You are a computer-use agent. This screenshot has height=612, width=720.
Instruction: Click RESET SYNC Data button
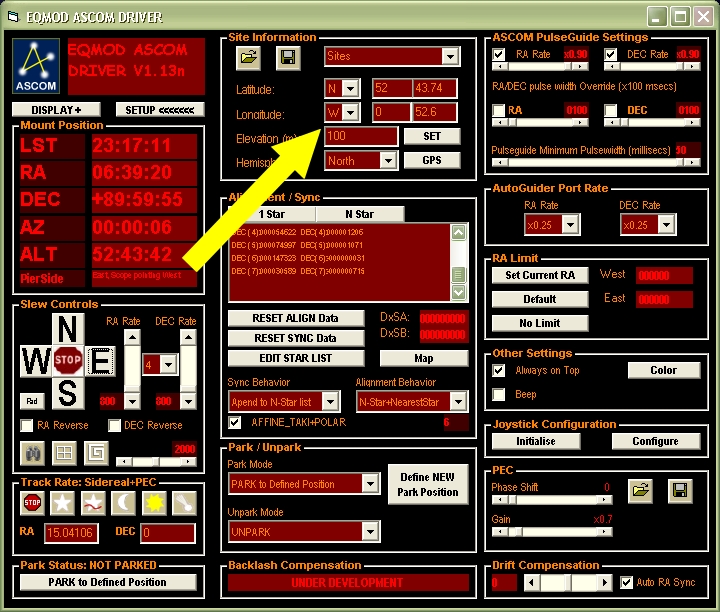[296, 338]
